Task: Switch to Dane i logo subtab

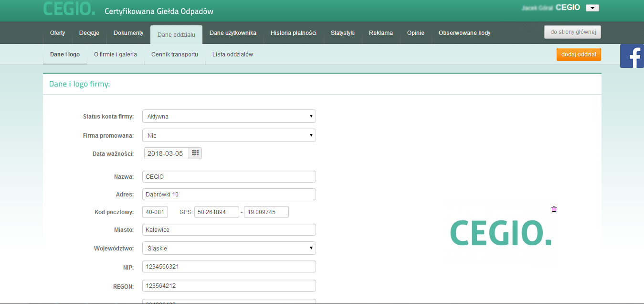Action: click(65, 54)
